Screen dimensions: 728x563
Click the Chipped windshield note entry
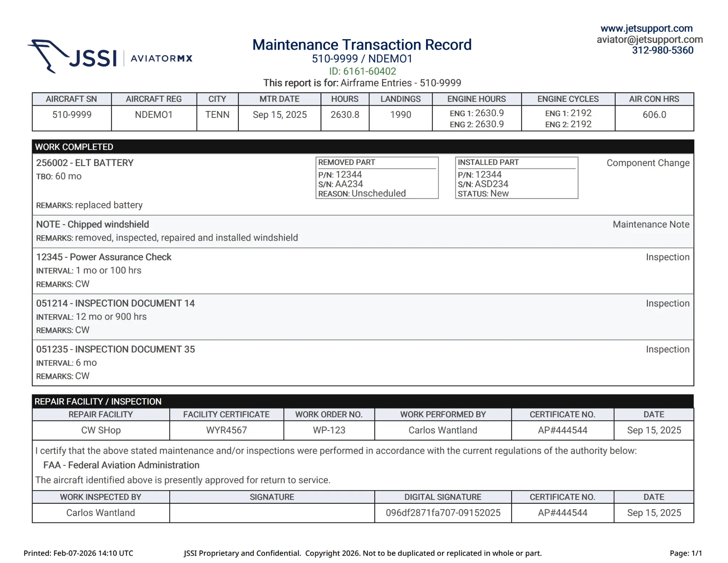tap(92, 224)
